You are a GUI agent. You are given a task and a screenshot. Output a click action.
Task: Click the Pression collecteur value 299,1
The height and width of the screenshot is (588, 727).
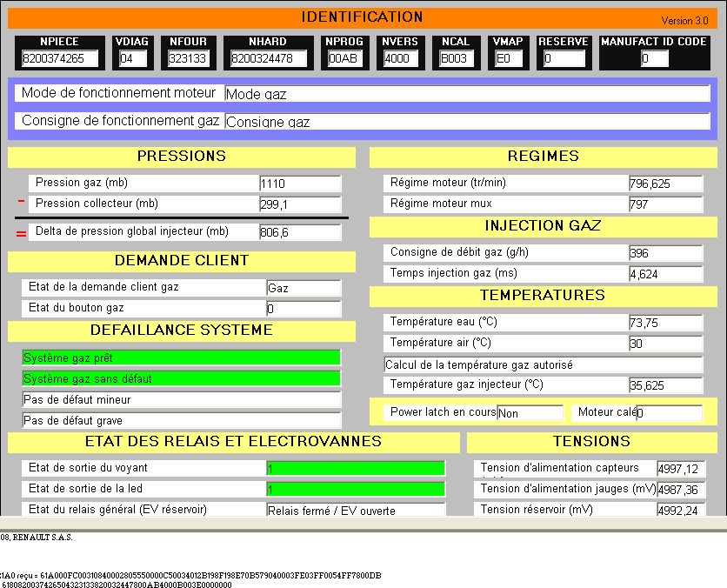(299, 204)
